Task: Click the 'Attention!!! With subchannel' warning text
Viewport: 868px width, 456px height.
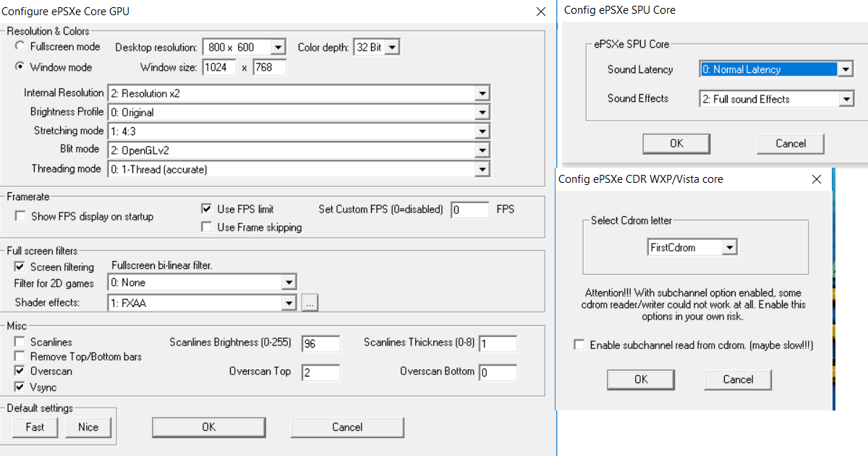Action: coord(694,305)
